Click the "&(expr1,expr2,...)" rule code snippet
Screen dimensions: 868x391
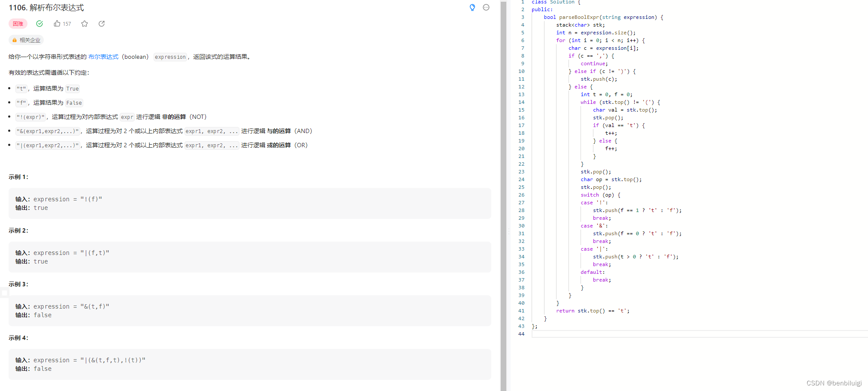tap(48, 131)
